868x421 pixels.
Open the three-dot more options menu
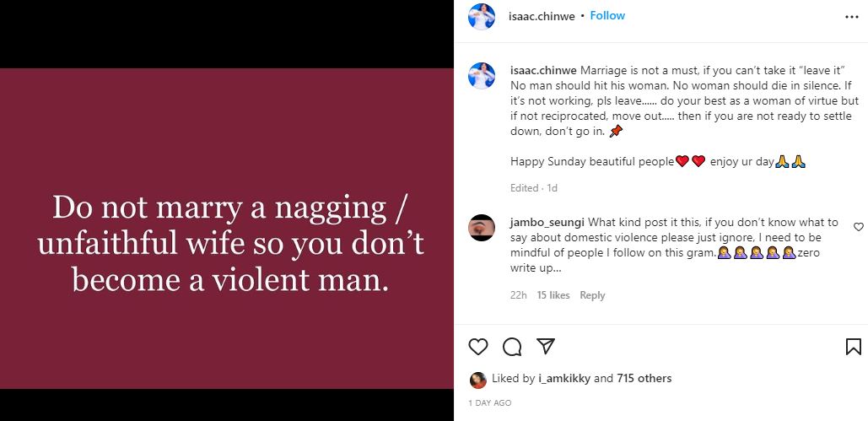pos(852,17)
